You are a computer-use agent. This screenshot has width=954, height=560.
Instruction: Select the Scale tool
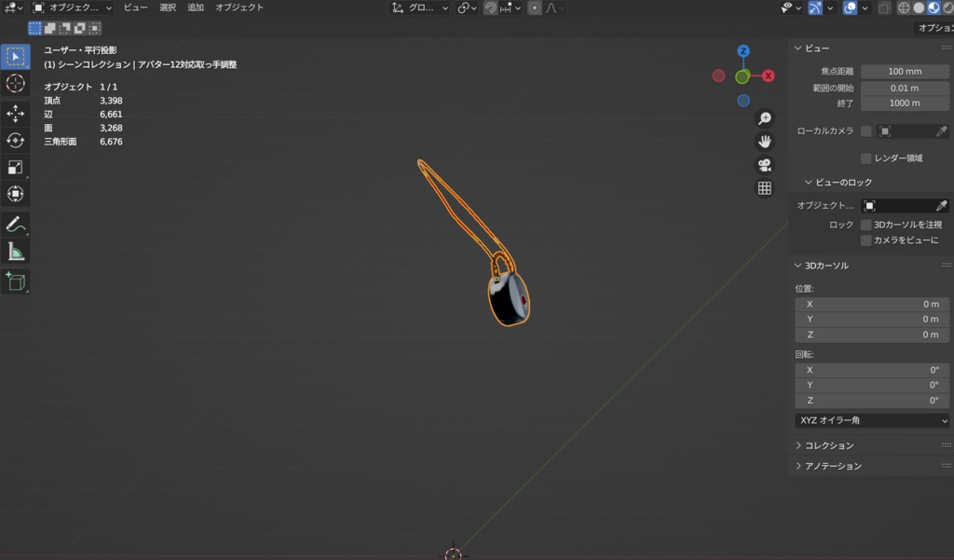click(15, 167)
